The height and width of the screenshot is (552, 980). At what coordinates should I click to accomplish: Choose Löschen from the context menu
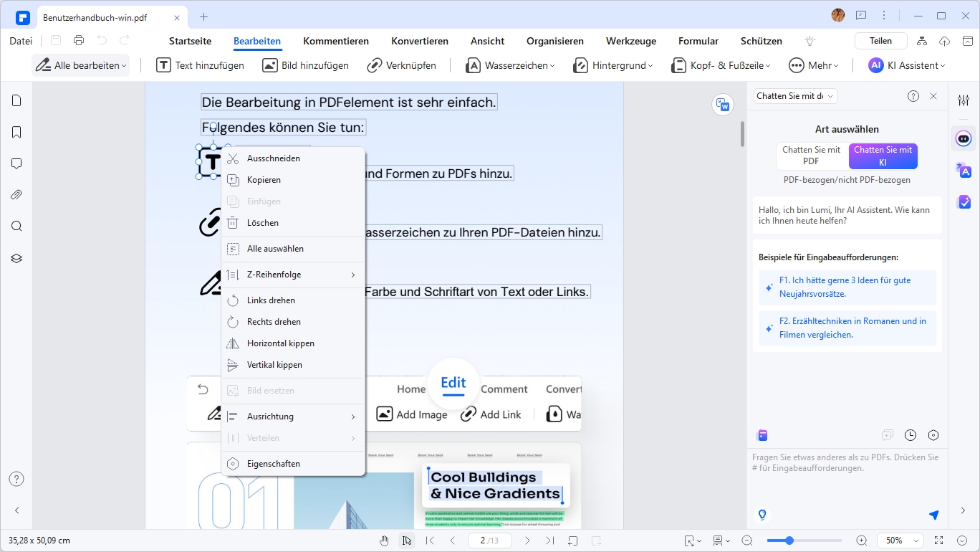pos(293,223)
